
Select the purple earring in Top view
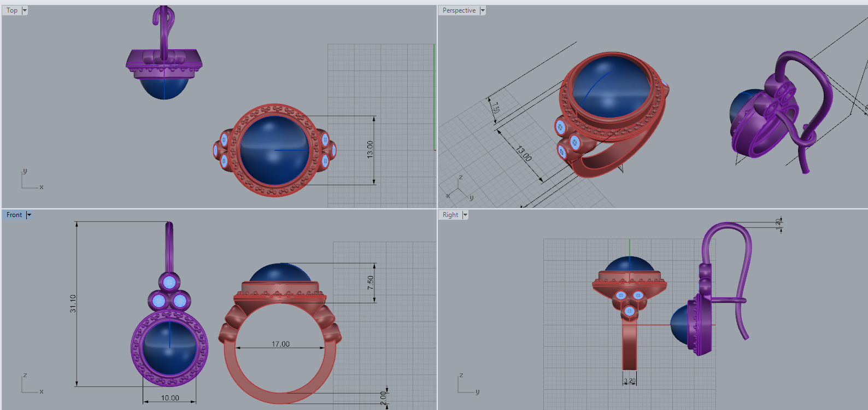164,60
